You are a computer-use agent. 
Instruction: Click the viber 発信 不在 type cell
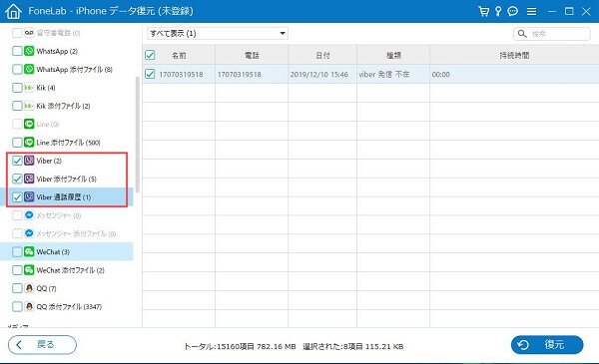[384, 75]
